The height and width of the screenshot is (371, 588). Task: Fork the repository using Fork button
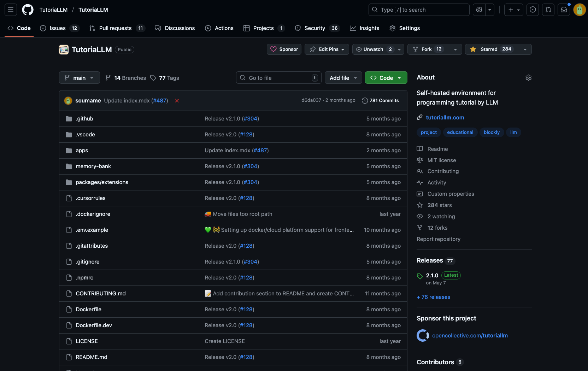click(428, 49)
